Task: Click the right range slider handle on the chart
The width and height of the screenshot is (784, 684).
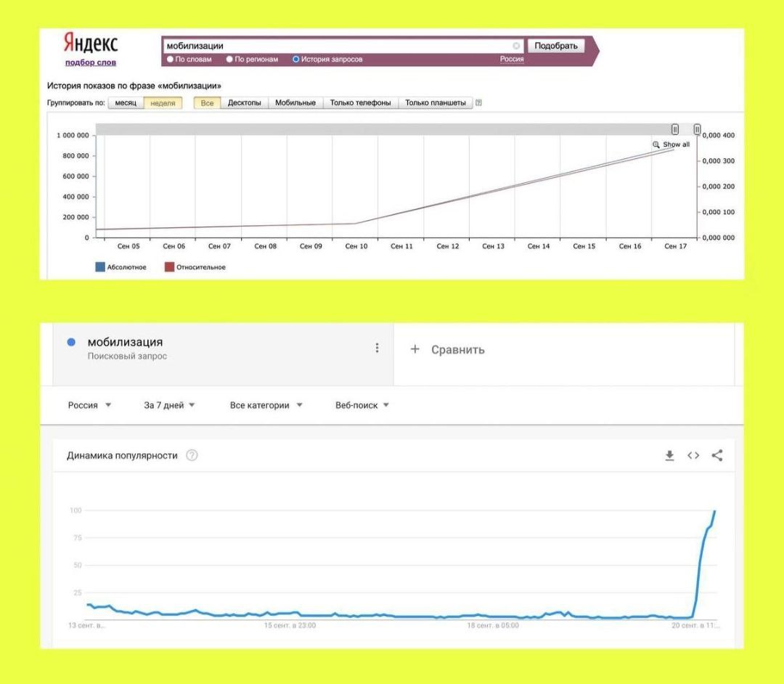Action: click(x=697, y=129)
